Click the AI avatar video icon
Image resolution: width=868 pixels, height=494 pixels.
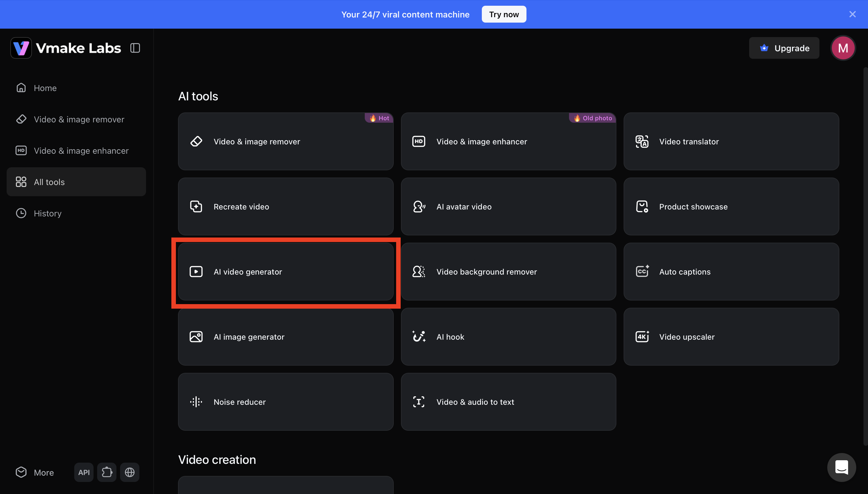click(419, 207)
